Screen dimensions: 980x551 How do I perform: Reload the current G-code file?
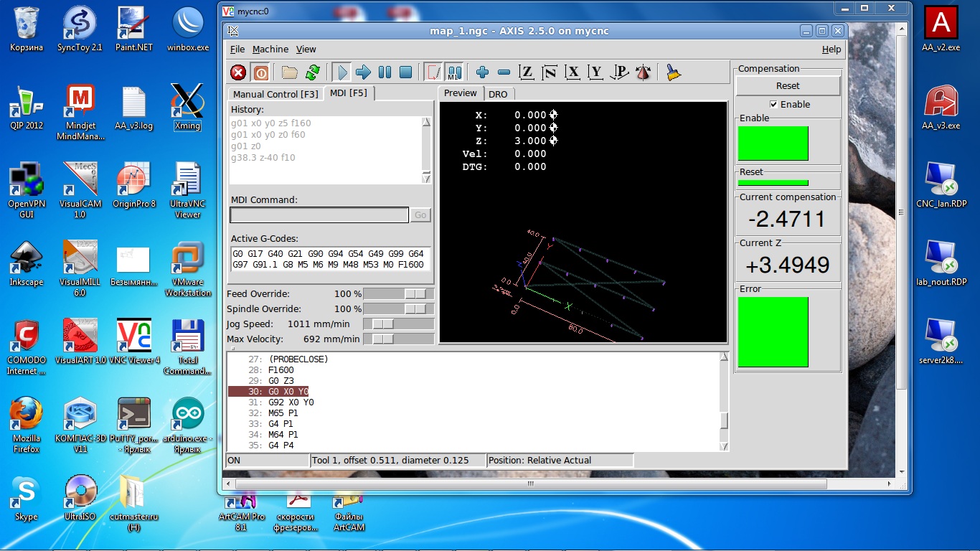(x=313, y=72)
